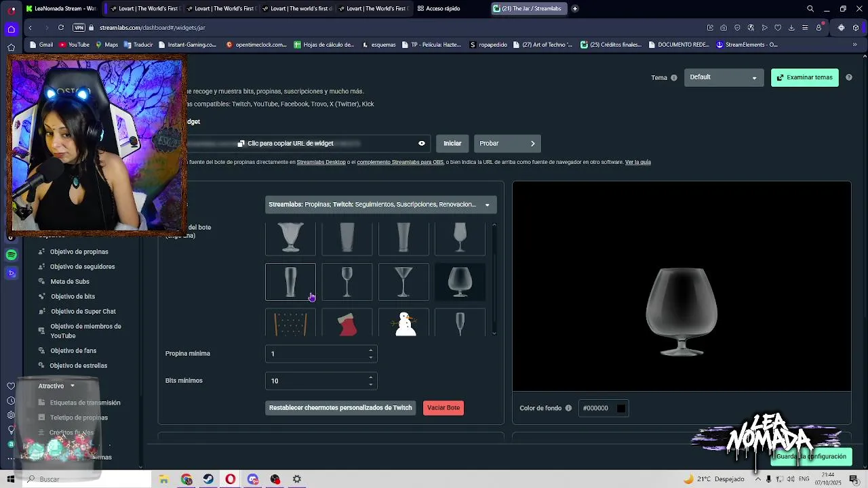Pick the dotted orange cup jar style
The height and width of the screenshot is (488, 868).
point(290,323)
